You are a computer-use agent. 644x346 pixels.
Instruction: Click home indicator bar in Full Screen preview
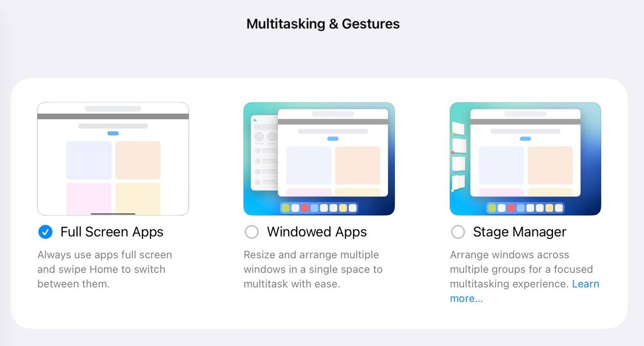tap(113, 214)
